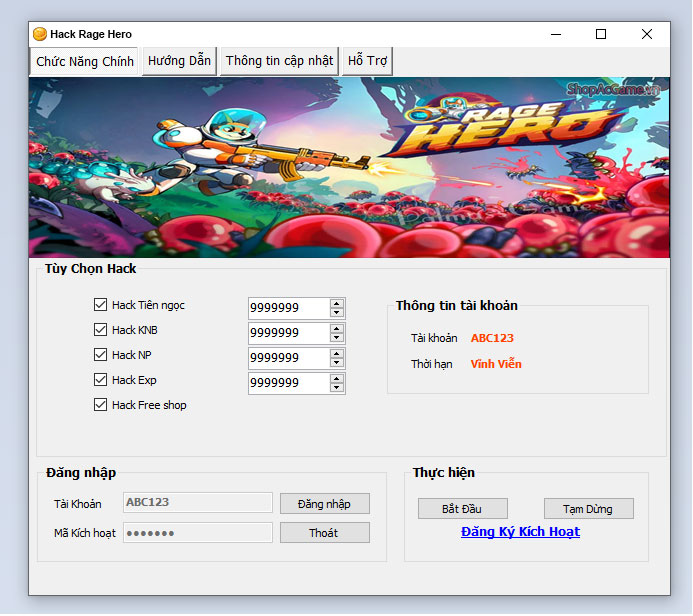The width and height of the screenshot is (693, 616).
Task: Uncheck the Hack KNB option
Action: [100, 330]
